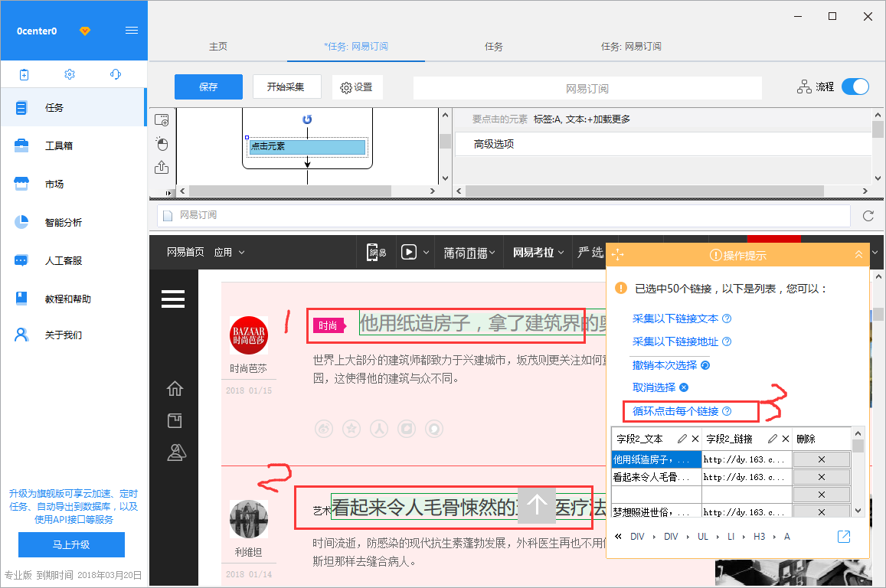886x588 pixels.
Task: Click the help icon next to 采集以下链接文本
Action: coord(727,318)
